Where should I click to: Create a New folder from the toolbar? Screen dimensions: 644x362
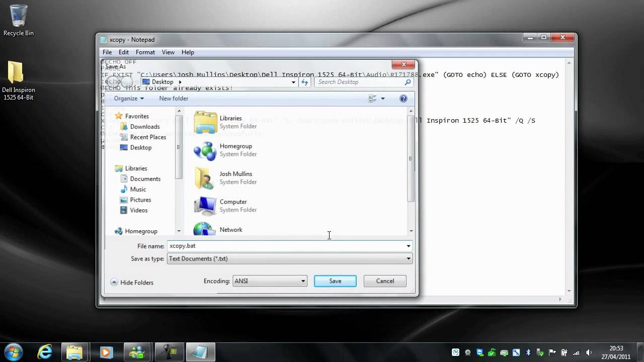(174, 99)
